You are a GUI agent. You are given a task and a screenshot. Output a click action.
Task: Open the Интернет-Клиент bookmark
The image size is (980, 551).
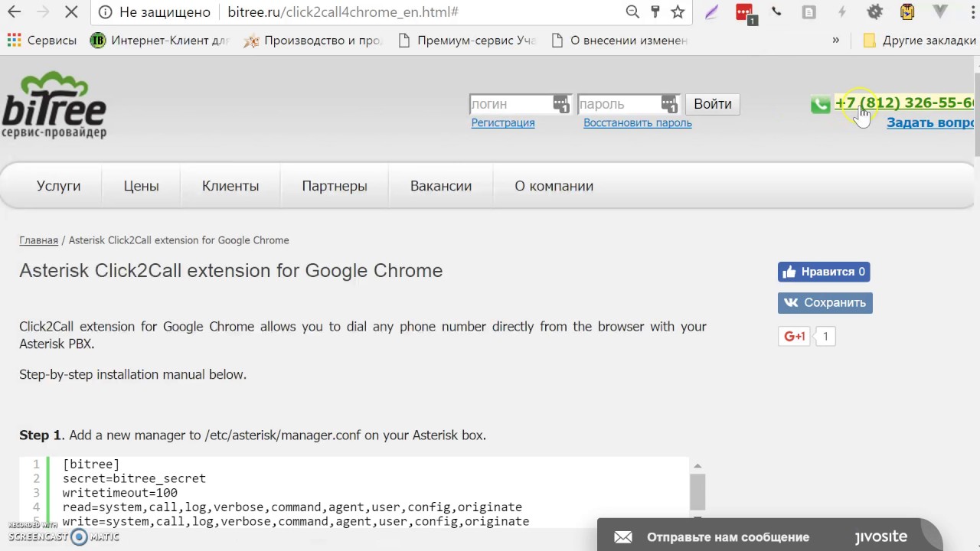tap(159, 41)
